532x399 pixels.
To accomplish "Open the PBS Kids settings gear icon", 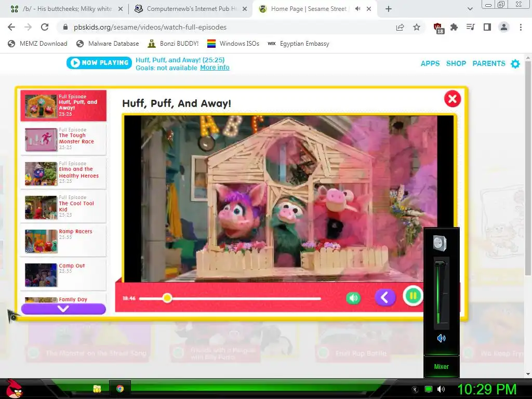I will coord(515,63).
